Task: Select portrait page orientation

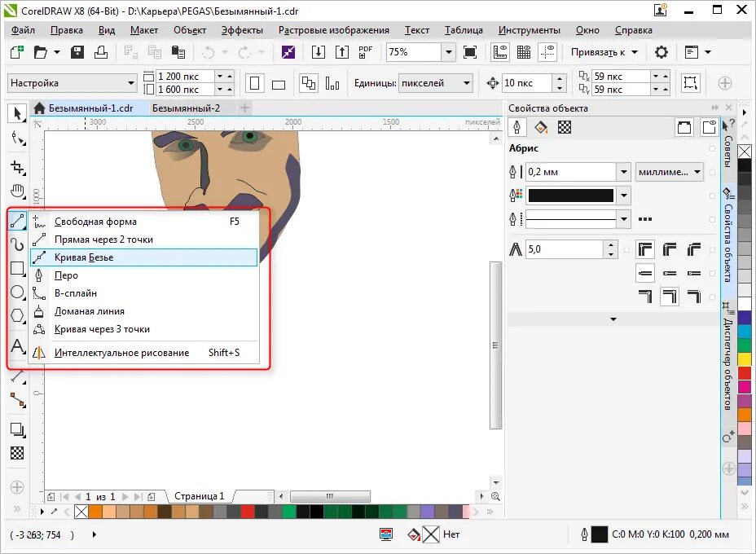Action: [254, 83]
